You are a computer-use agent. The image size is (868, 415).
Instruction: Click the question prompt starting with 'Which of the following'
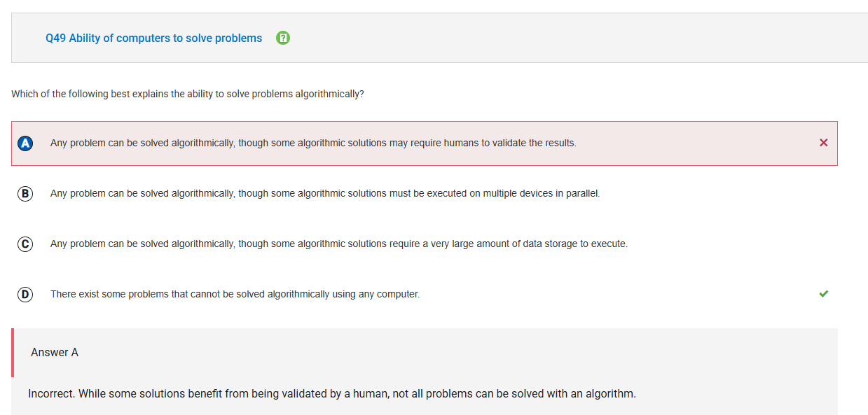(x=188, y=94)
